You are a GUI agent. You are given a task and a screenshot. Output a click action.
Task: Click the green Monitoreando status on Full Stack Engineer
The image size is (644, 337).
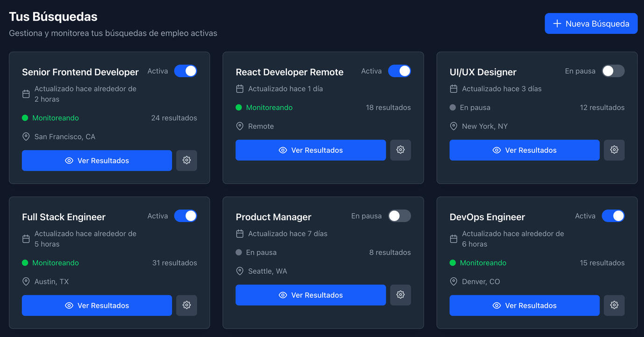55,263
